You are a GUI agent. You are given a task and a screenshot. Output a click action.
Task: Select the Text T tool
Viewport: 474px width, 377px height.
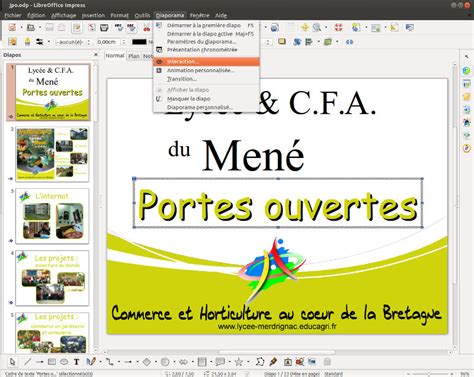pyautogui.click(x=76, y=361)
